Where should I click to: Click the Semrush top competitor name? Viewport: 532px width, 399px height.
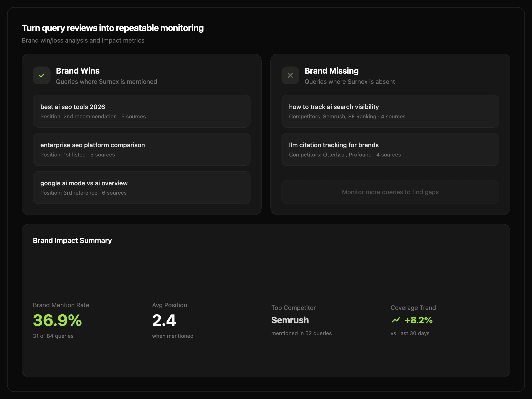tap(290, 320)
